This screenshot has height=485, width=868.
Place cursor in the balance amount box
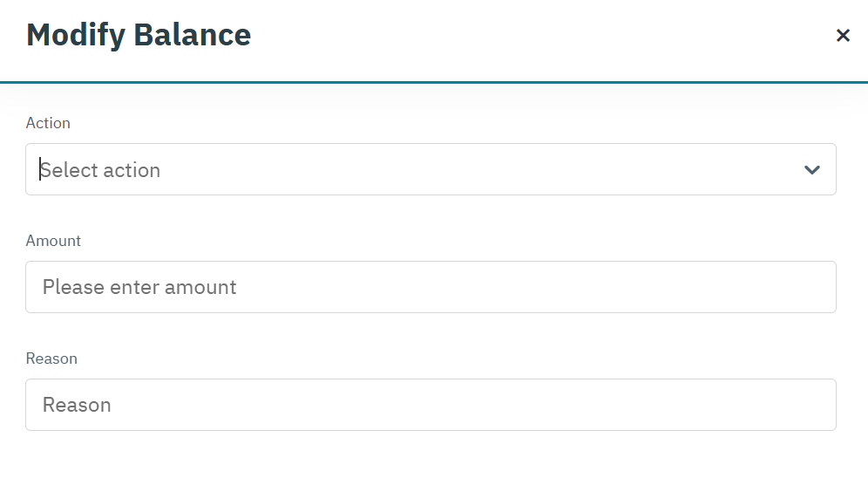point(431,287)
